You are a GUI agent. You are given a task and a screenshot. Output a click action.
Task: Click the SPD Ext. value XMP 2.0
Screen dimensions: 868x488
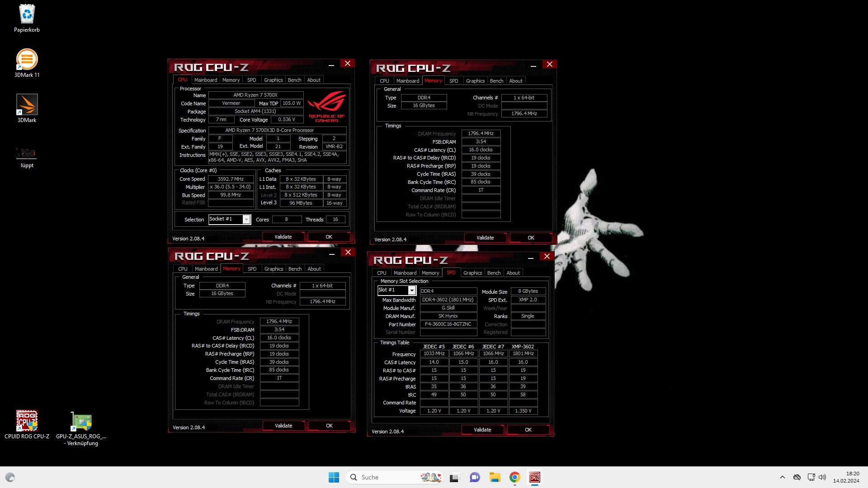[528, 300]
